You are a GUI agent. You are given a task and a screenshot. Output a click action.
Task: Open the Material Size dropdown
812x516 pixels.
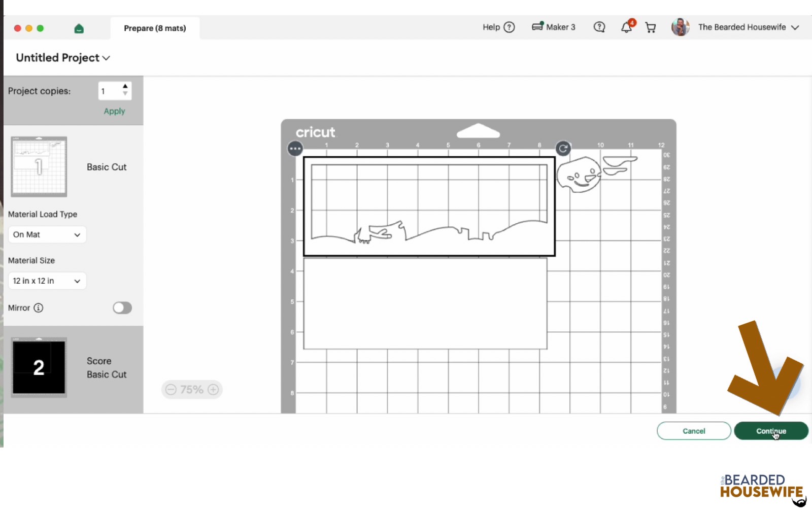47,281
